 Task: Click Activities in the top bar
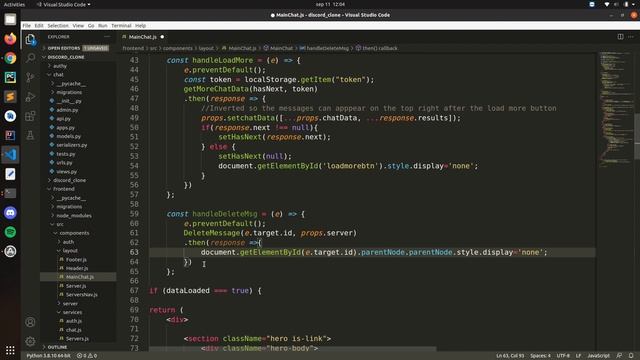click(14, 4)
